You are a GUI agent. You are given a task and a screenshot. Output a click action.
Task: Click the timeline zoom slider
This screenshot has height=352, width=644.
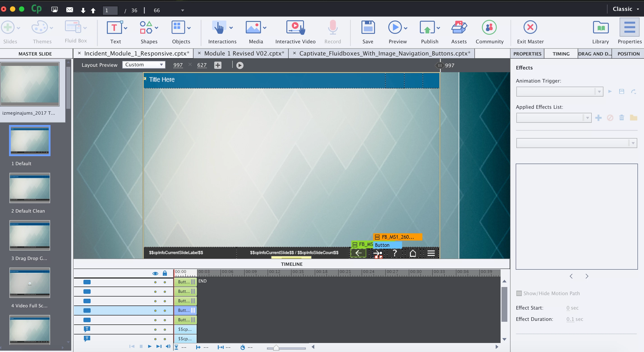(276, 348)
